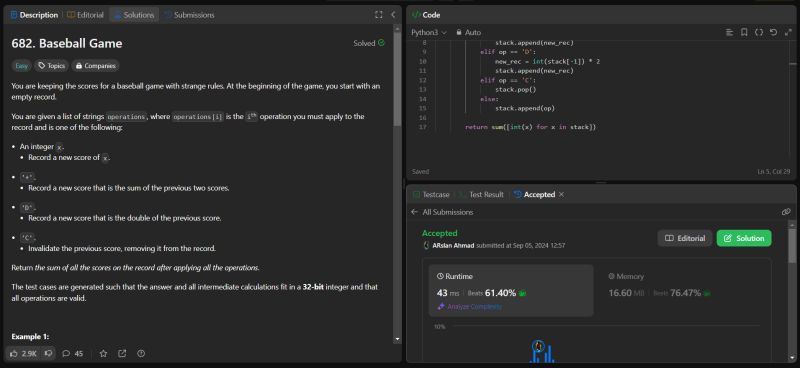
Task: Open the Topics tag
Action: [x=52, y=65]
